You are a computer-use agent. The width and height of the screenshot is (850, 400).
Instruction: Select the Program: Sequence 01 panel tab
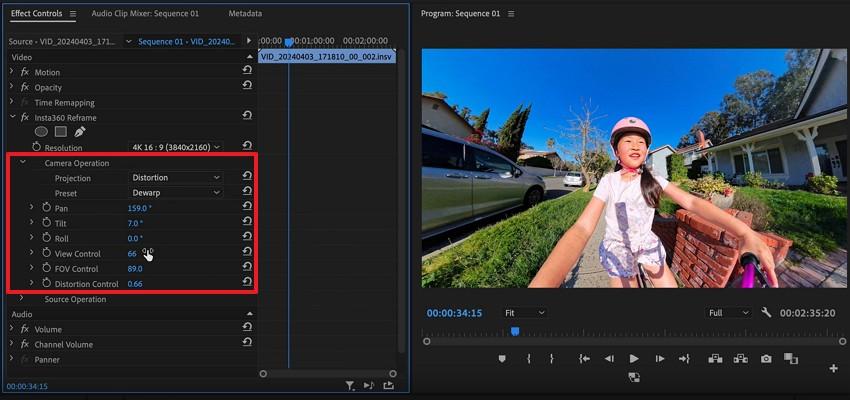coord(460,14)
